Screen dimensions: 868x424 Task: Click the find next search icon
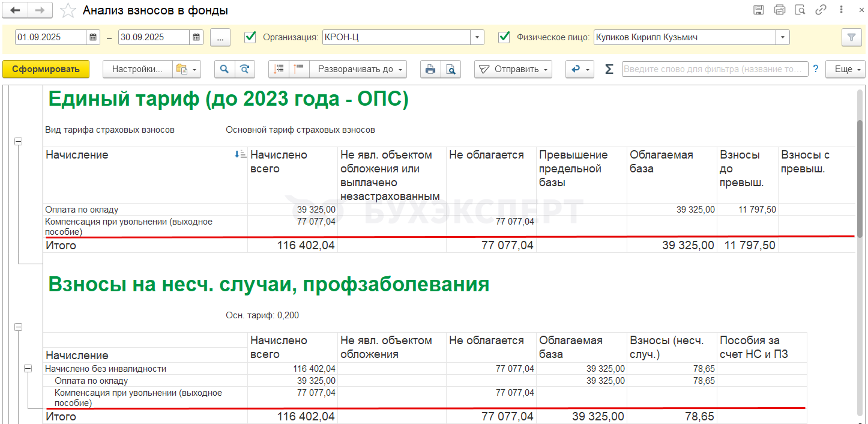point(244,69)
